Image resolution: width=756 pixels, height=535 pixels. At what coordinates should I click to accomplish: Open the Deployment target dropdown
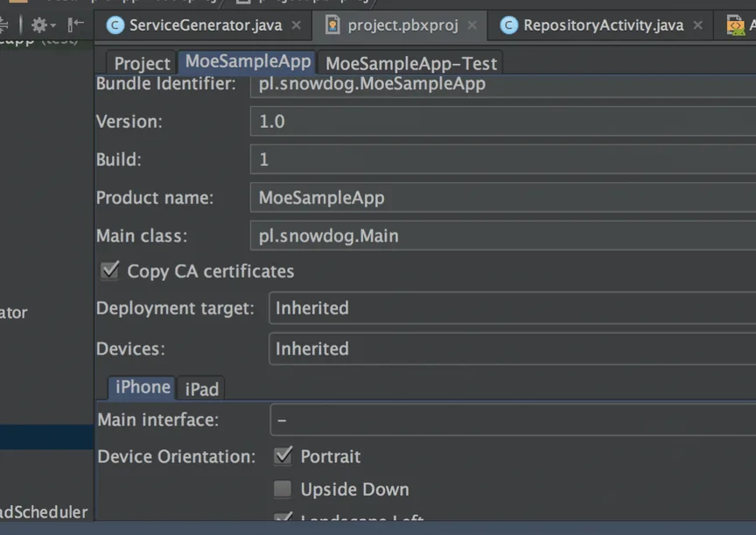[x=512, y=308]
